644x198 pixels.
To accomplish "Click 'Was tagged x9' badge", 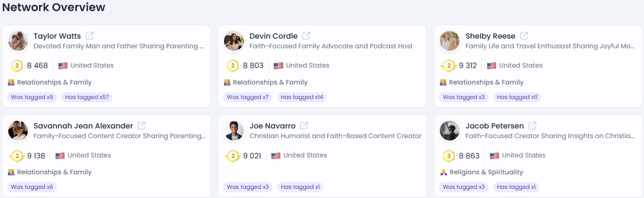I will pyautogui.click(x=32, y=97).
